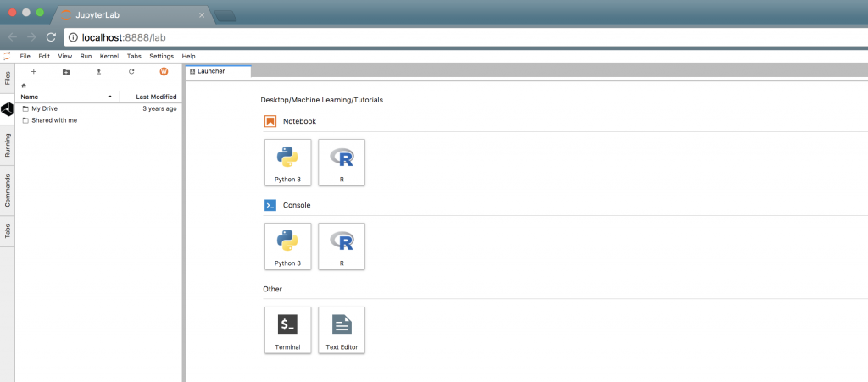
Task: Launch an R notebook
Action: (x=342, y=162)
